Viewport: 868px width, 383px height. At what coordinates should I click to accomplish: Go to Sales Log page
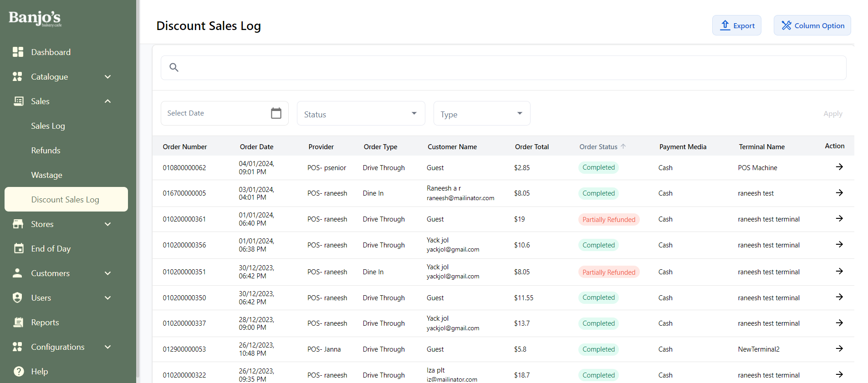(48, 126)
